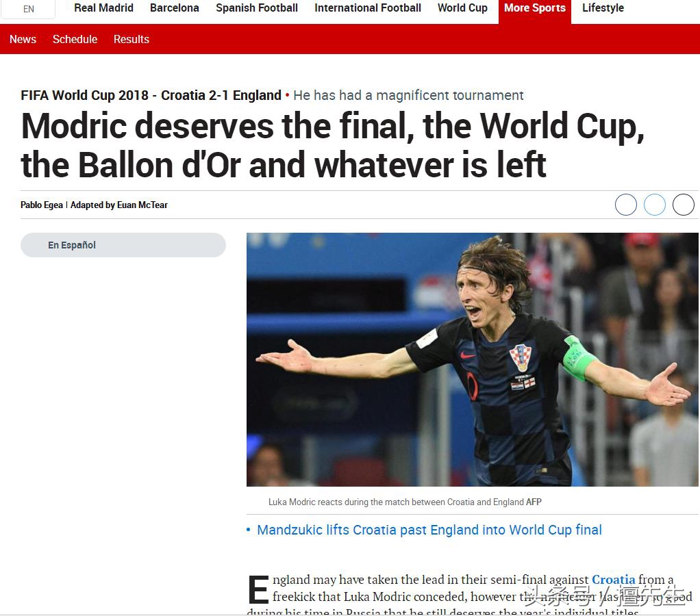This screenshot has width=700, height=616.
Task: Open the Lifestyle section
Action: point(603,8)
